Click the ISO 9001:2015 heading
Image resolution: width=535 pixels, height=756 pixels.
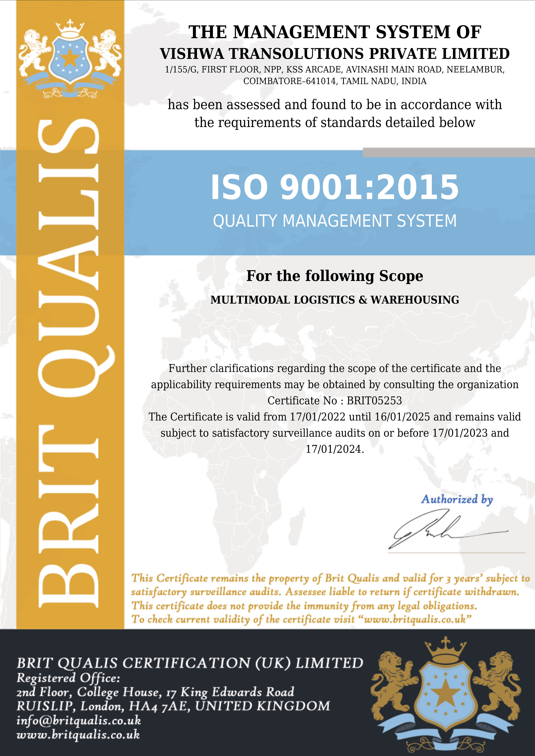pos(334,187)
